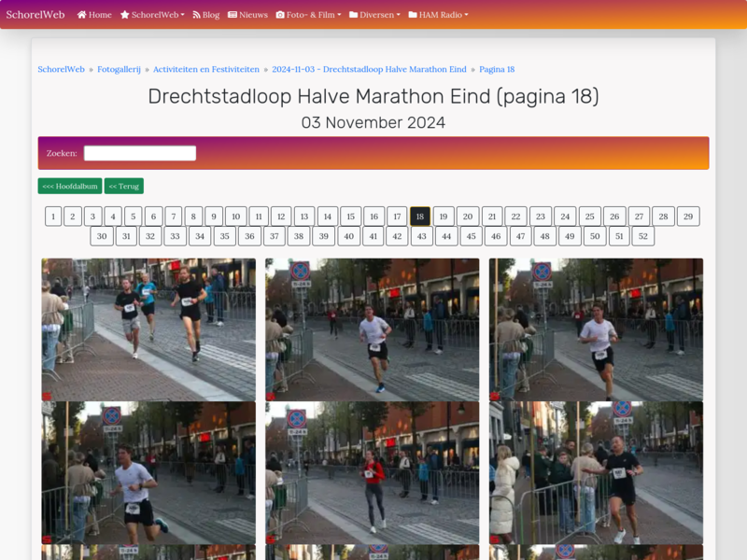
Task: Open photo of three runners passing barrier
Action: pos(148,329)
